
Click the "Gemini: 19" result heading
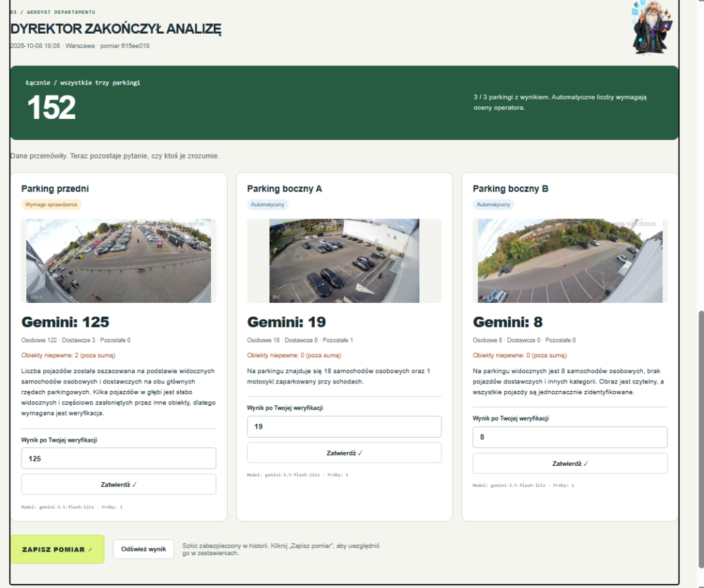pos(287,322)
